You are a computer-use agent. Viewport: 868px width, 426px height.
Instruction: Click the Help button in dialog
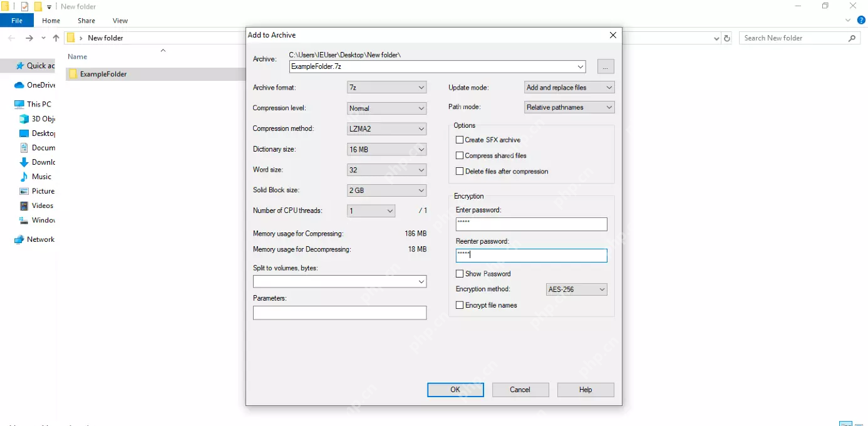[586, 390]
